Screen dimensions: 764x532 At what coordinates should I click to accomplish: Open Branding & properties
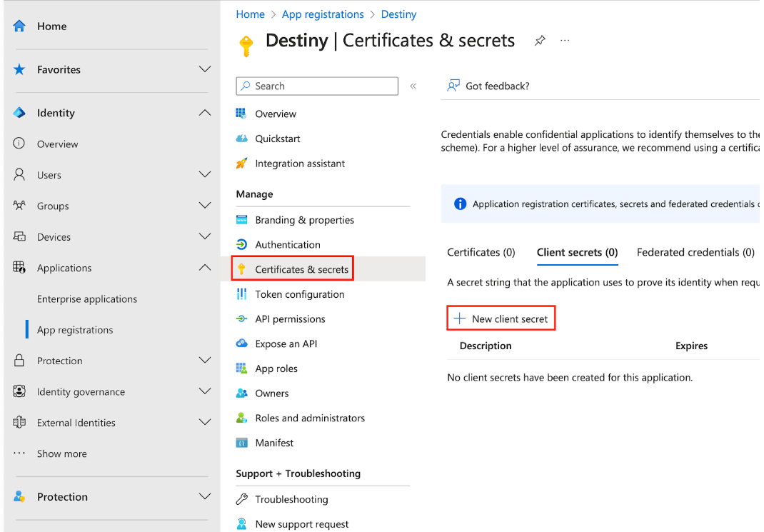[304, 219]
